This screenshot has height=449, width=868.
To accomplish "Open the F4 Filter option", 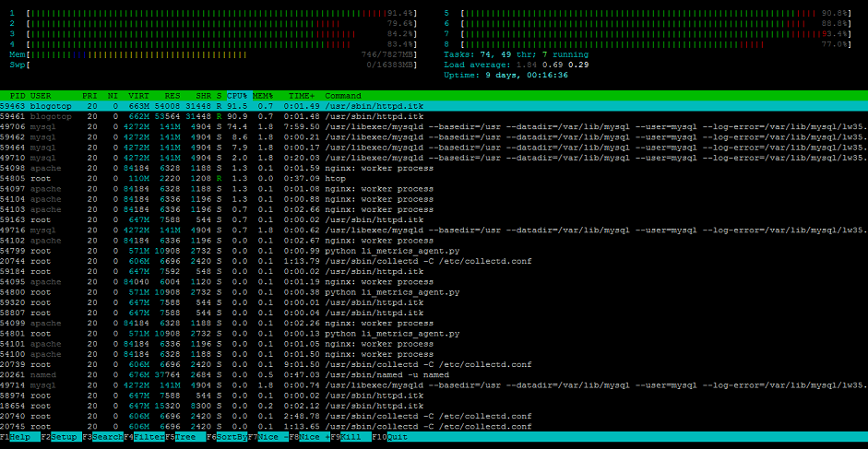I will point(144,437).
